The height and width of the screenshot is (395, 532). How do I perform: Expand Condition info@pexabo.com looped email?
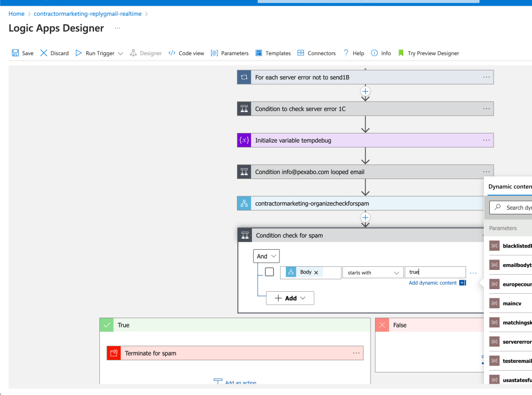[x=365, y=172]
